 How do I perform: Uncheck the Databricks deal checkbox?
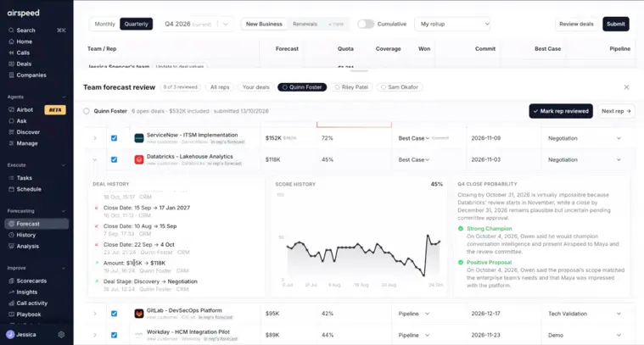[x=115, y=159]
